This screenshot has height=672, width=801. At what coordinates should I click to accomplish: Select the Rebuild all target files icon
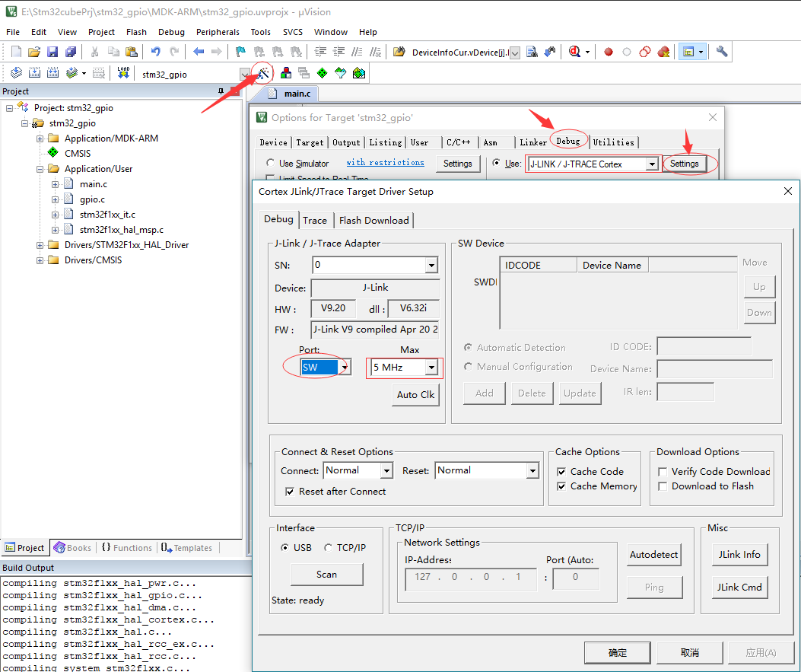click(x=52, y=72)
